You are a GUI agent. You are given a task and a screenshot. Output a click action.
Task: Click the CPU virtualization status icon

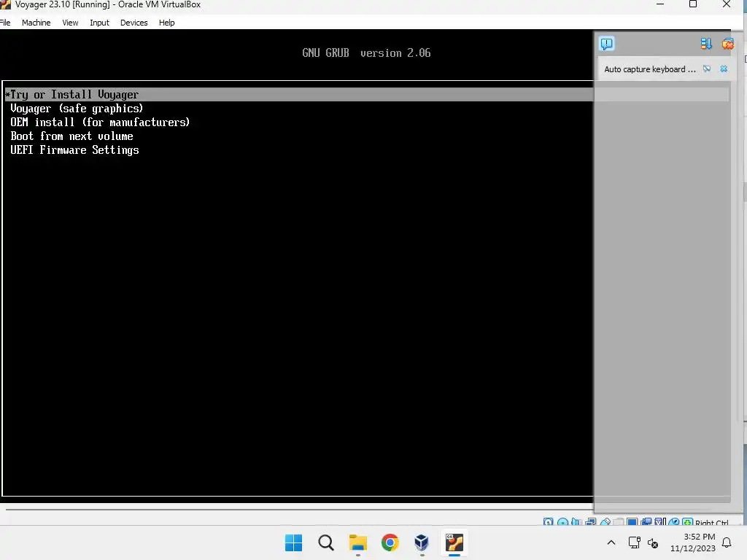(659, 522)
